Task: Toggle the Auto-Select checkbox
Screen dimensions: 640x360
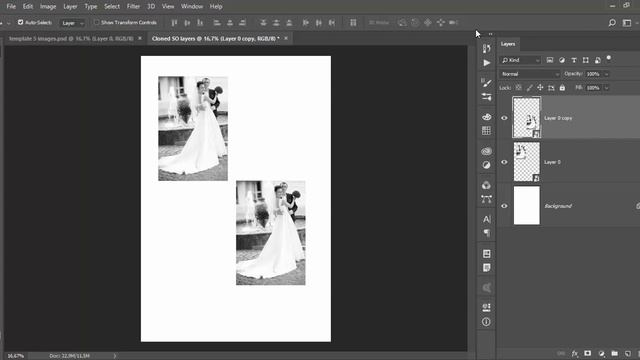Action: [x=20, y=22]
